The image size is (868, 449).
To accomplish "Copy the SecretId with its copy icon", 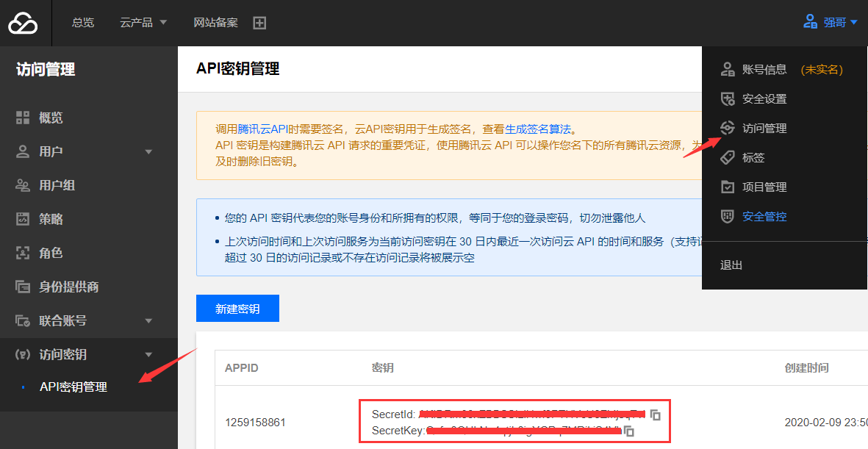I will pos(655,414).
